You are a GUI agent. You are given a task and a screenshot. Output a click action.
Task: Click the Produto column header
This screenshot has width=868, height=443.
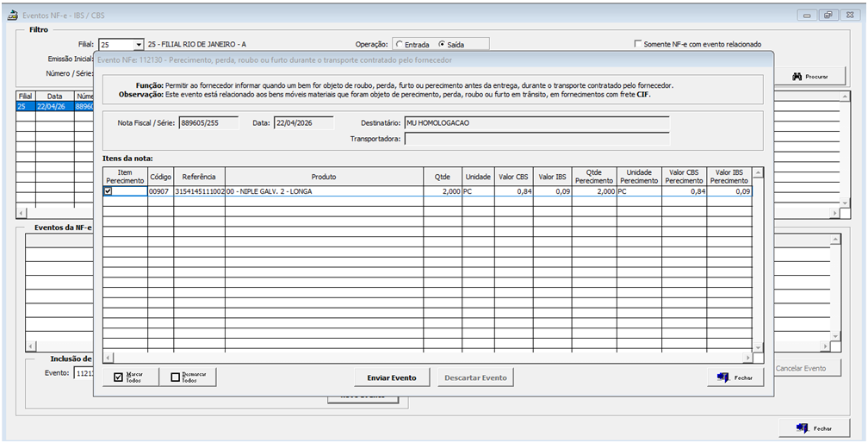tap(324, 176)
